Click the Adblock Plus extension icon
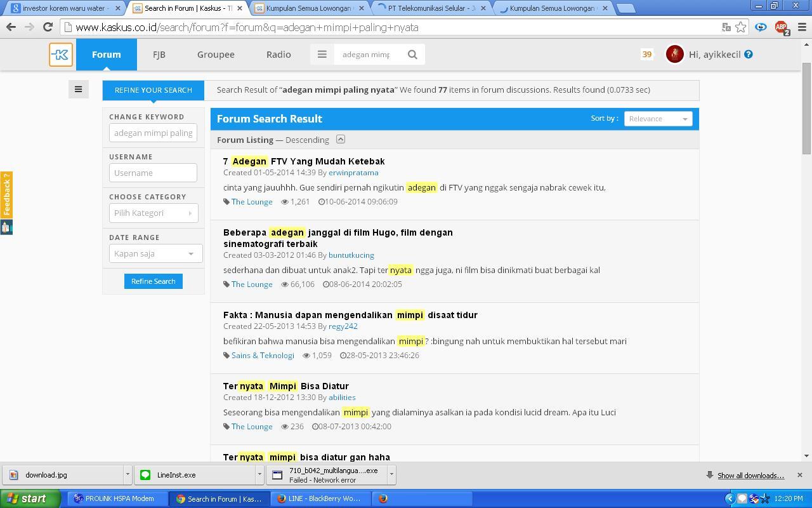This screenshot has height=508, width=812. click(x=782, y=27)
